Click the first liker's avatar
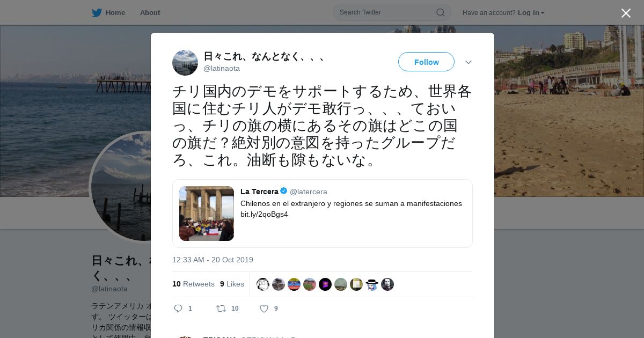Image resolution: width=644 pixels, height=338 pixels. pyautogui.click(x=263, y=284)
